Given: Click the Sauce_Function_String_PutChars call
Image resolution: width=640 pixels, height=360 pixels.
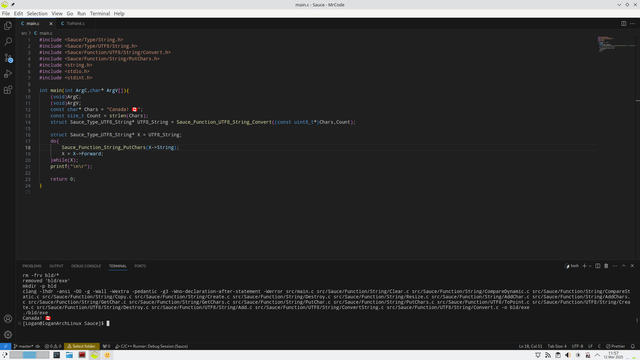Looking at the screenshot, I should click(104, 147).
